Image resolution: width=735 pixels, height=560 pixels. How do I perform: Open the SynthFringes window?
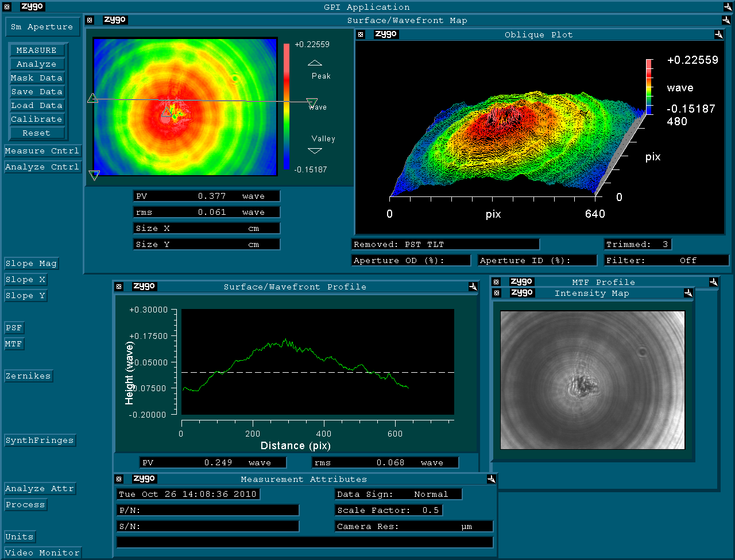[40, 441]
